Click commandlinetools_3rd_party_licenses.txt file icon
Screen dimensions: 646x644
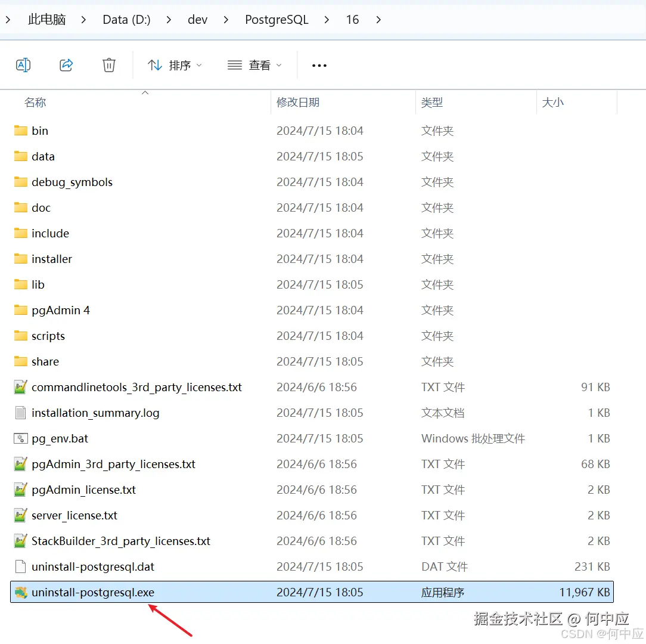coord(21,387)
